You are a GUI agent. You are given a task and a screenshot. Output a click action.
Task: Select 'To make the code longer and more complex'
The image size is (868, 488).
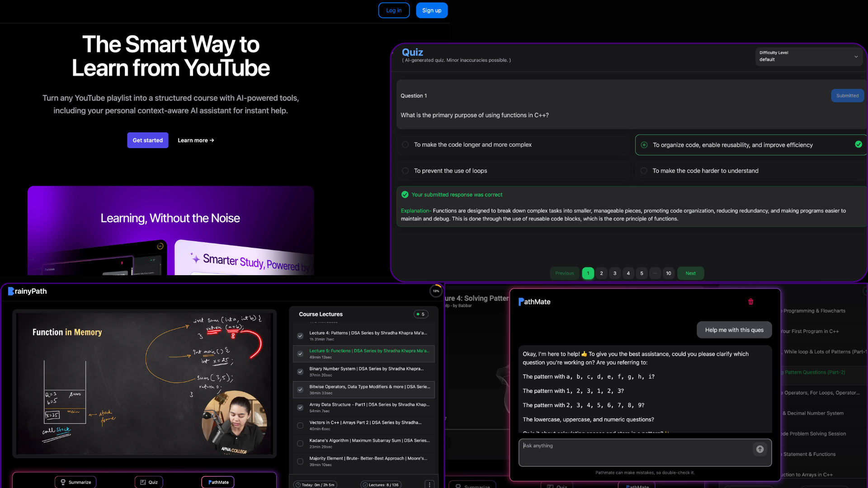[513, 145]
